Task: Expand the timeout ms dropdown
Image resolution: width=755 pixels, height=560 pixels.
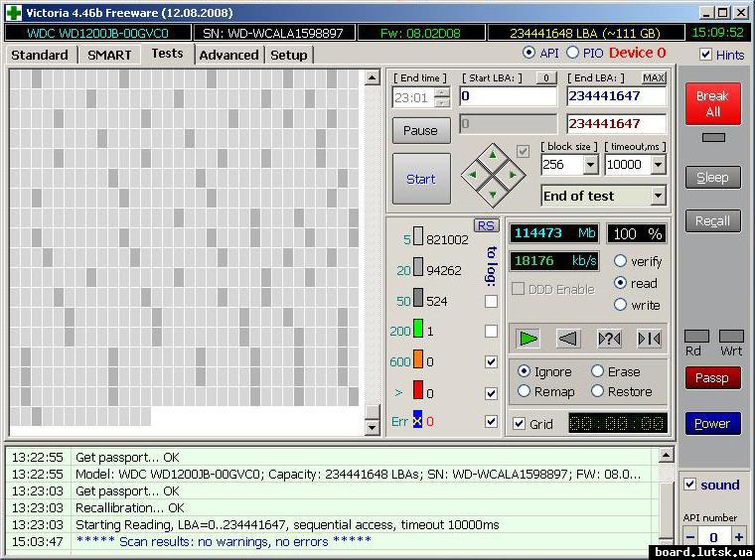Action: tap(657, 165)
